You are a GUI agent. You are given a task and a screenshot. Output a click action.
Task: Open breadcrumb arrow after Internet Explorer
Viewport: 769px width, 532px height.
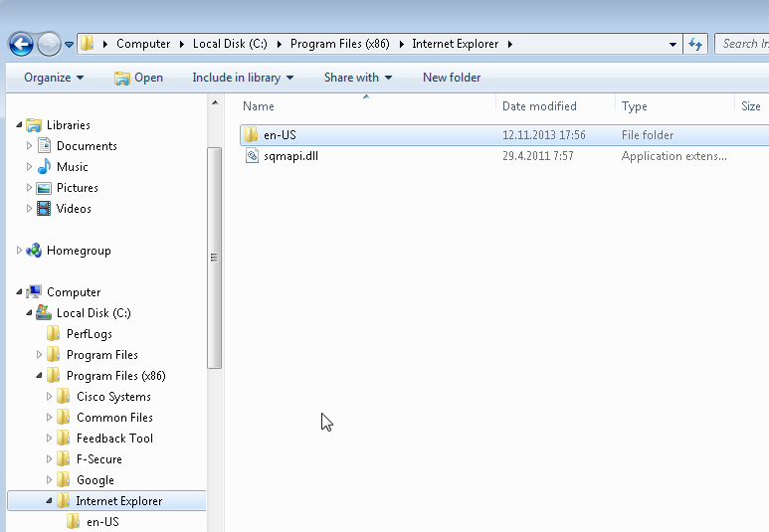click(510, 44)
